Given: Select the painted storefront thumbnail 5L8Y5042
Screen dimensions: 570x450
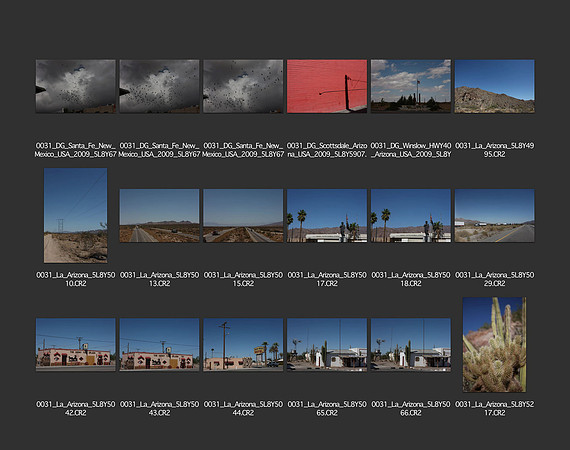Looking at the screenshot, I should [x=76, y=345].
